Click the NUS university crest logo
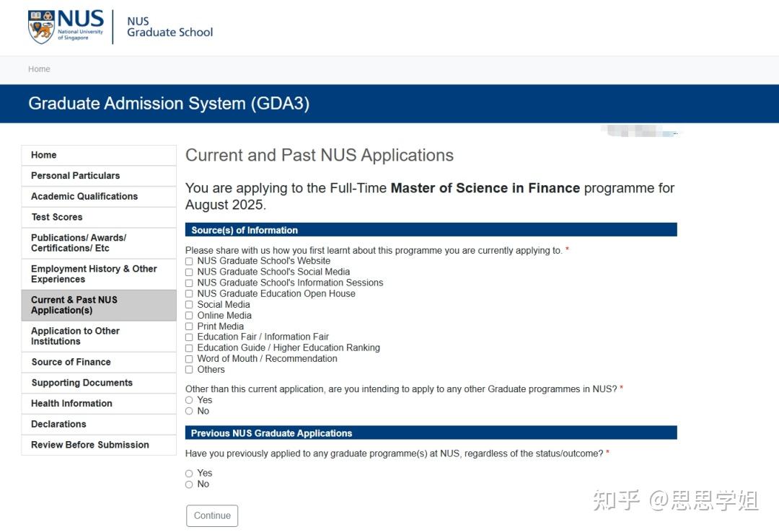Viewport: 779px width, 532px height. (40, 24)
